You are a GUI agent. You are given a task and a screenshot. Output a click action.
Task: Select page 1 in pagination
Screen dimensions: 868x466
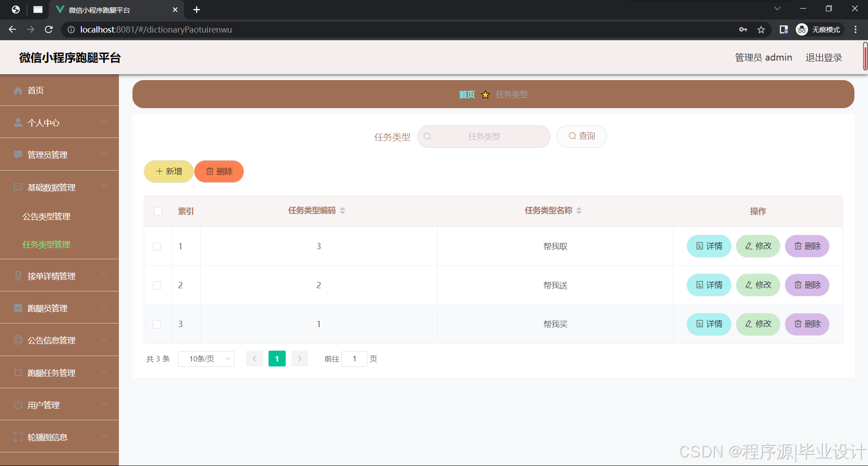point(277,359)
